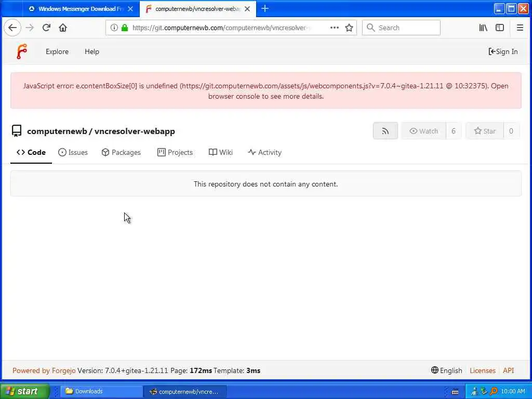Screen dimensions: 532x399
Task: Reload the current page
Action: [46, 28]
